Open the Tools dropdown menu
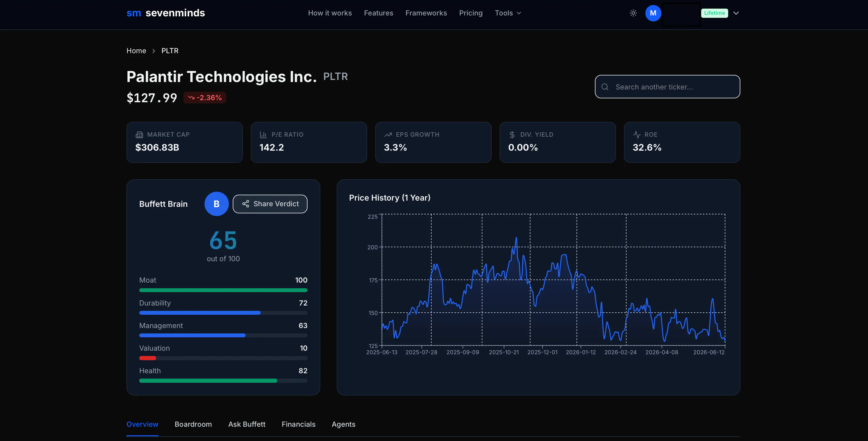 (x=508, y=13)
